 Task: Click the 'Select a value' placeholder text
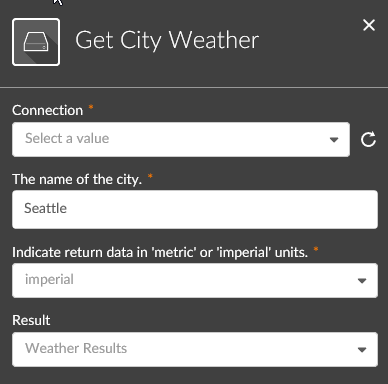[x=67, y=138]
